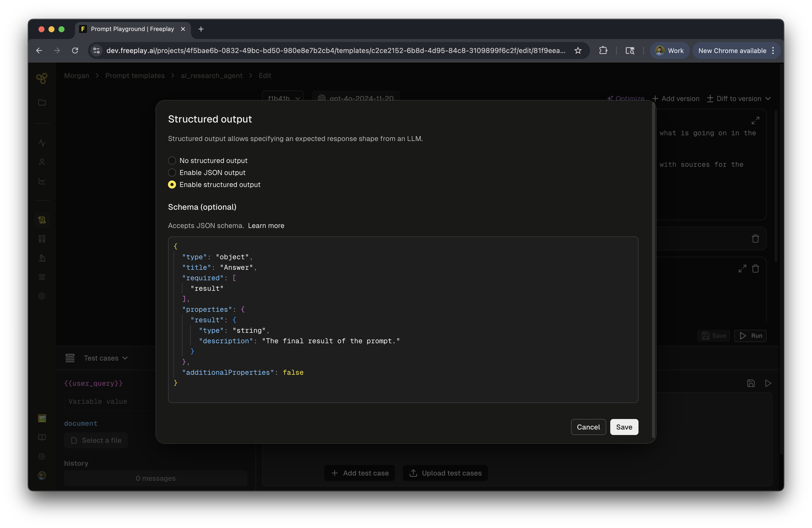
Task: Save the structured output settings
Action: pos(624,427)
